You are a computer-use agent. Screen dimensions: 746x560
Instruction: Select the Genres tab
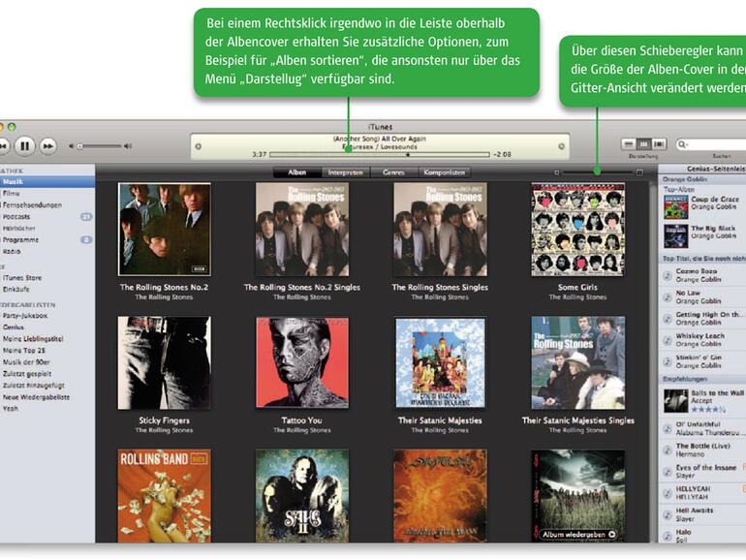[x=393, y=172]
